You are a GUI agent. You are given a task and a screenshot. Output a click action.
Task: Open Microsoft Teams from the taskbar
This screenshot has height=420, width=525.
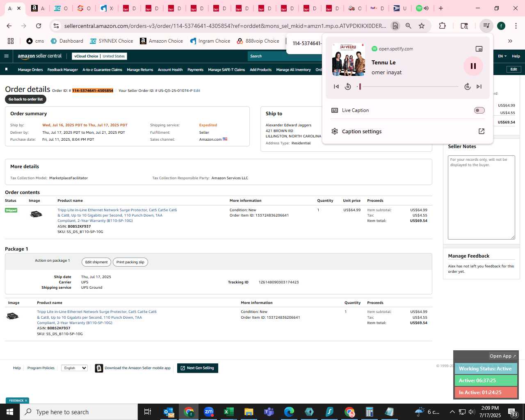(x=269, y=412)
